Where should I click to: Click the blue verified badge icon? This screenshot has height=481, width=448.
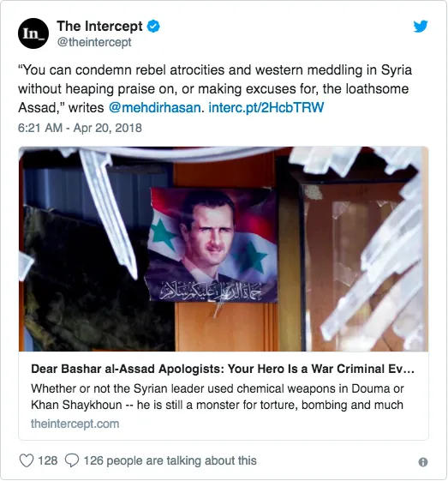coord(153,27)
